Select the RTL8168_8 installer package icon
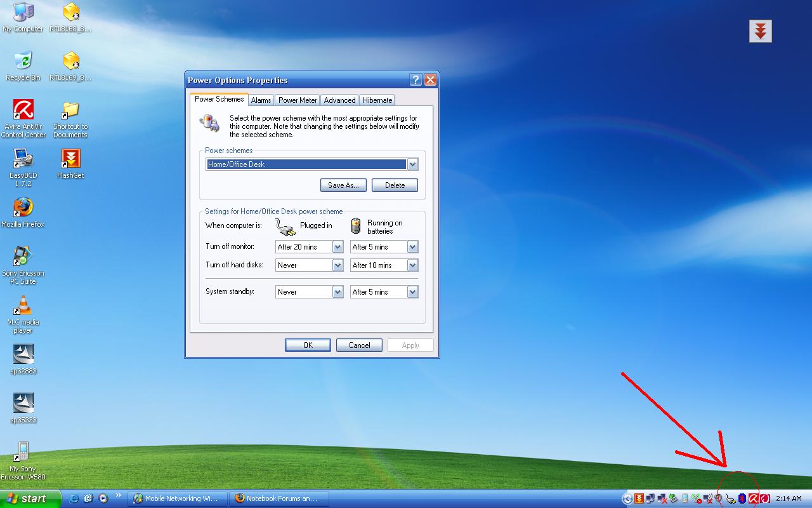Image resolution: width=812 pixels, height=508 pixels. click(x=70, y=17)
